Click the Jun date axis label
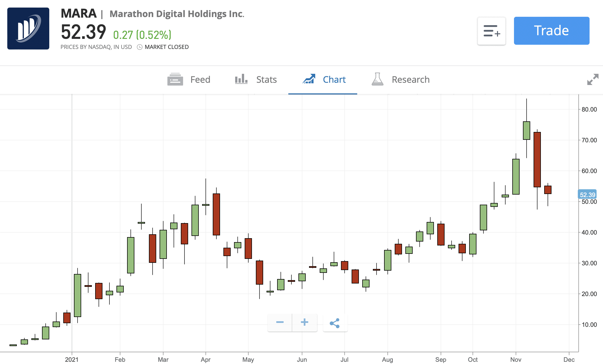 (x=302, y=360)
